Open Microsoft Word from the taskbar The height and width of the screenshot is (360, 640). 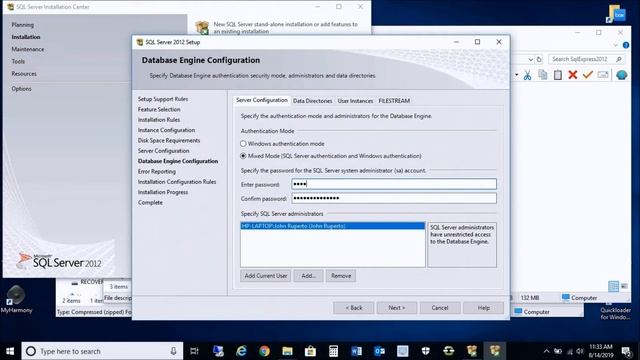click(x=356, y=351)
